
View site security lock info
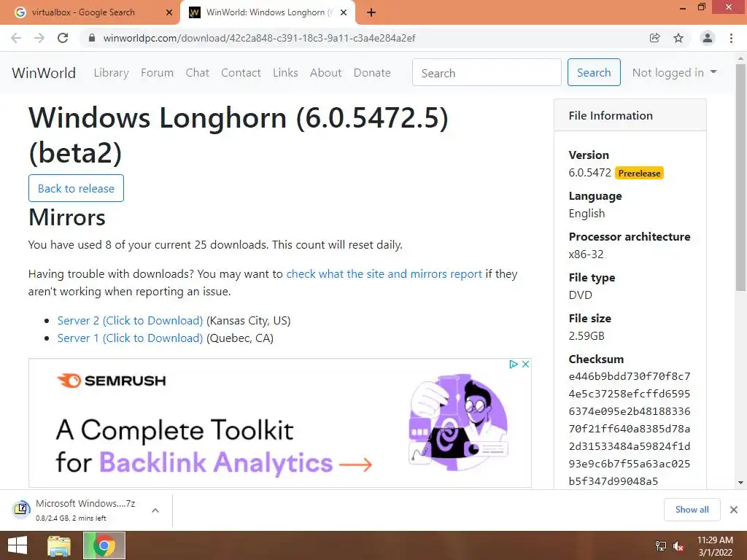tap(92, 38)
